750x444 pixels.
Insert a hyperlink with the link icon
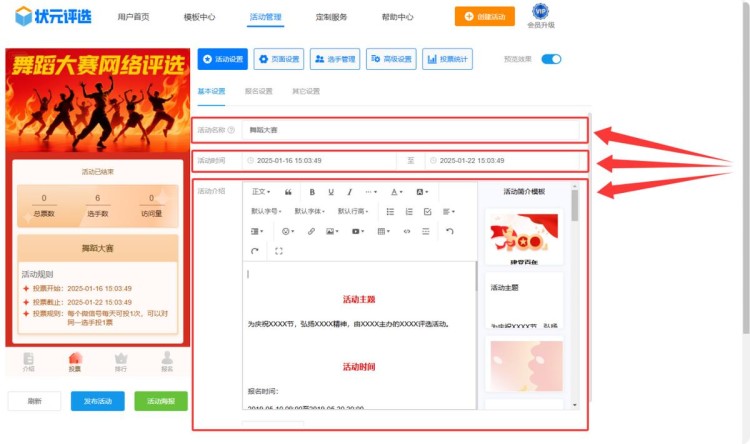(311, 231)
